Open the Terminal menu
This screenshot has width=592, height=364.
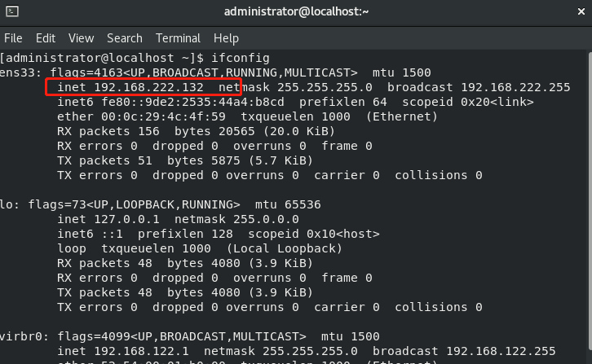tap(178, 38)
